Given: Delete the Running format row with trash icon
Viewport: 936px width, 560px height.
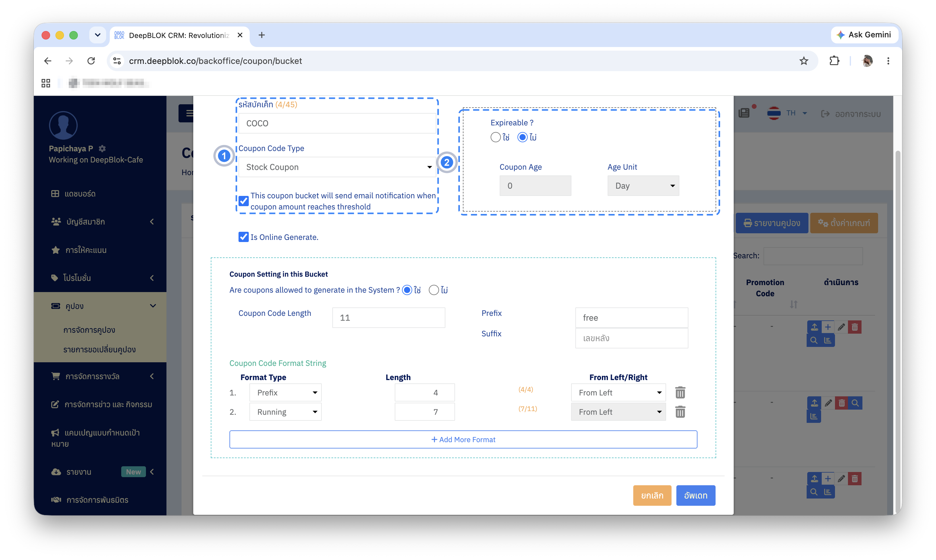Looking at the screenshot, I should point(680,412).
